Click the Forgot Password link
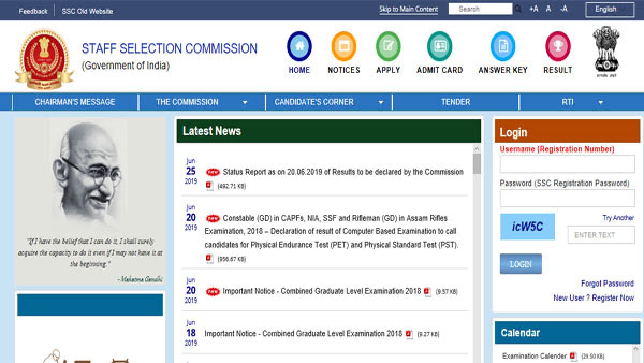This screenshot has width=644, height=363. (607, 284)
